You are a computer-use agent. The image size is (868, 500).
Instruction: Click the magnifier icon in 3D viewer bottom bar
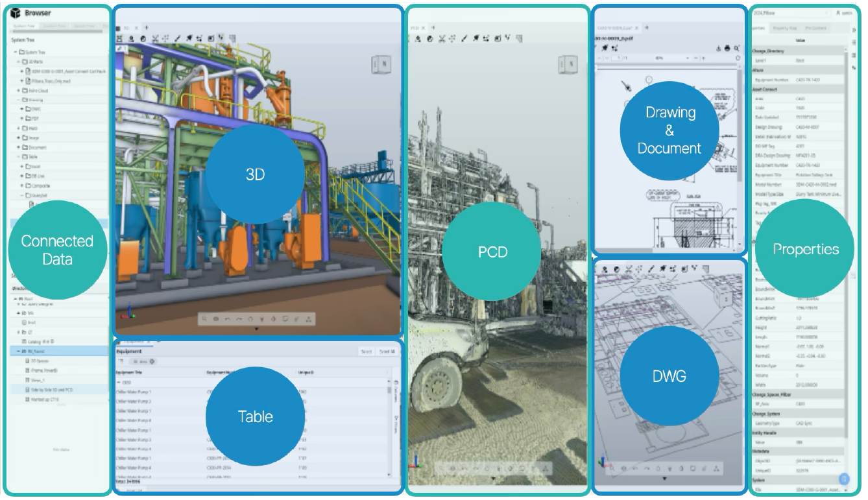coord(204,319)
